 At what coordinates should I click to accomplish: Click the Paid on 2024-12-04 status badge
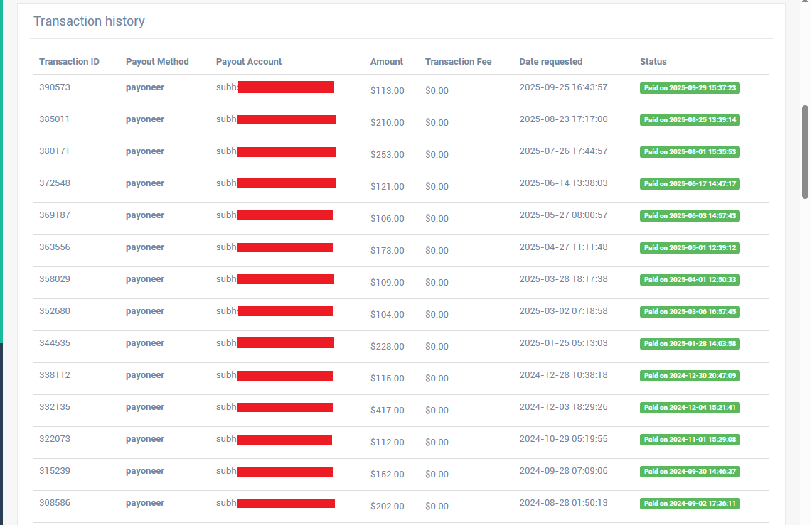tap(690, 408)
